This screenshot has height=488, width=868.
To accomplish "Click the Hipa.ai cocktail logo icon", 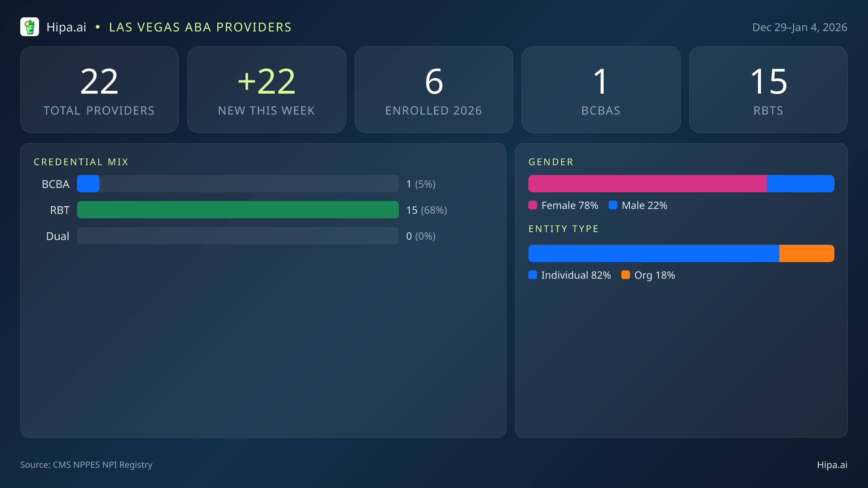I will point(30,27).
